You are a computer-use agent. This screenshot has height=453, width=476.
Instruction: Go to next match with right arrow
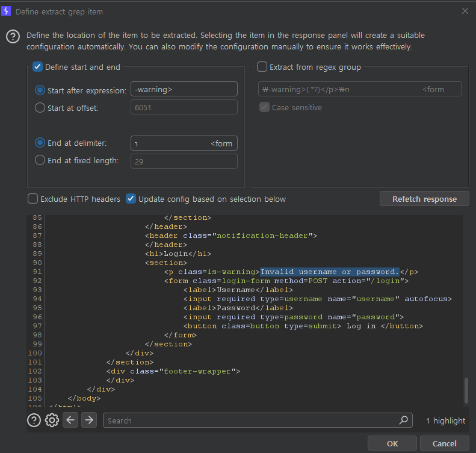pos(88,420)
